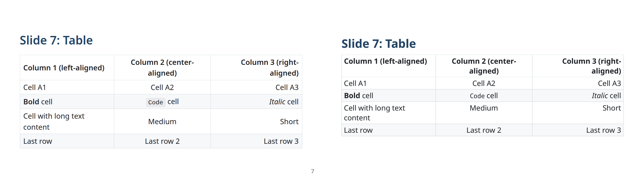This screenshot has height=181, width=644.
Task: Click "Cell A1" in the left table
Action: pyautogui.click(x=34, y=87)
